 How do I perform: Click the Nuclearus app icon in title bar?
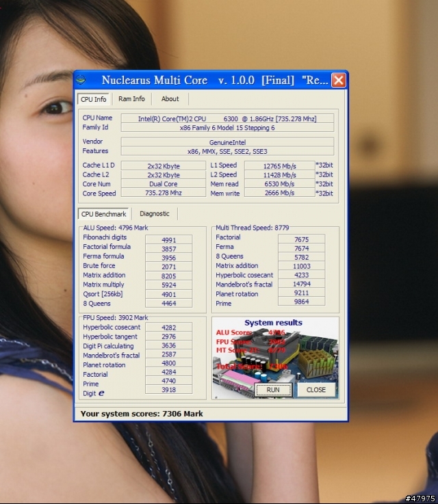[x=81, y=79]
